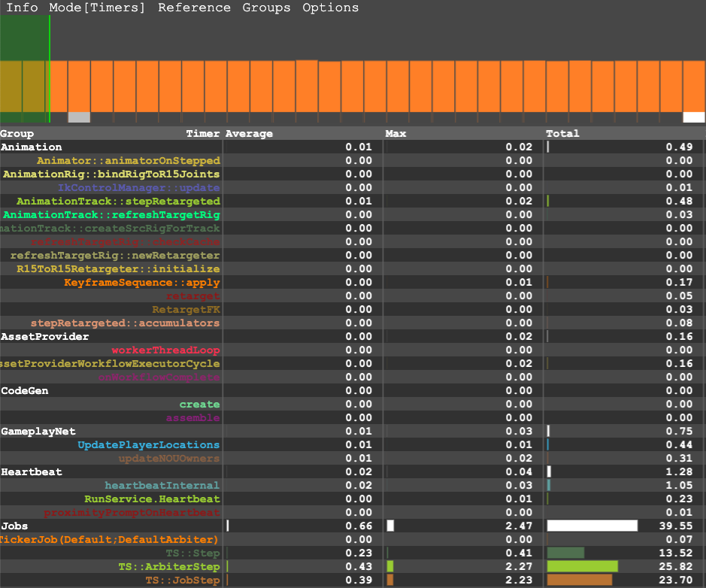Click the TS::JobStep timer
Screen dimensions: 706x588
point(183,580)
